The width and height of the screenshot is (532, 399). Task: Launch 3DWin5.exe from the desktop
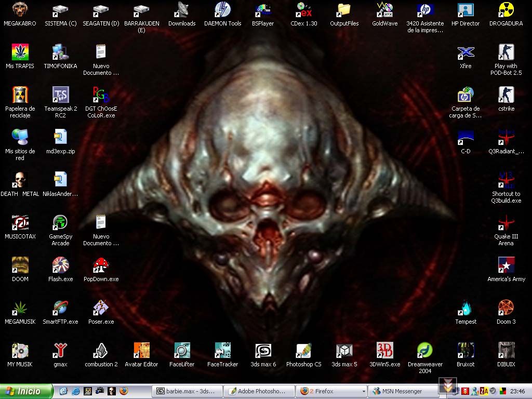tap(385, 350)
